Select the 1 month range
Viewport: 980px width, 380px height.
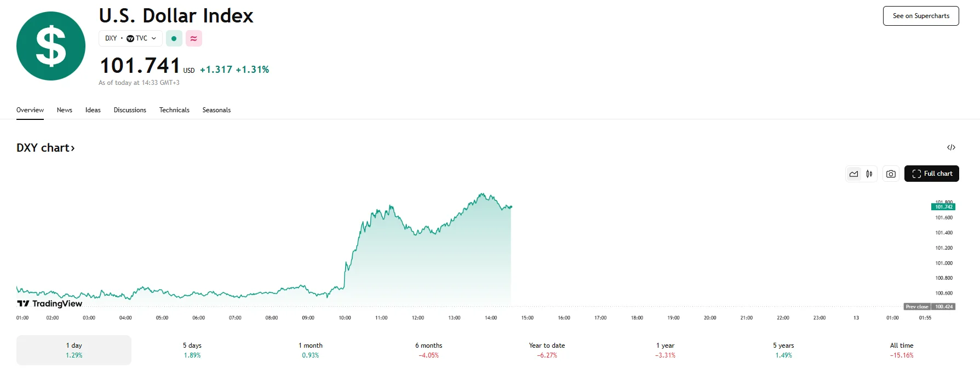311,350
